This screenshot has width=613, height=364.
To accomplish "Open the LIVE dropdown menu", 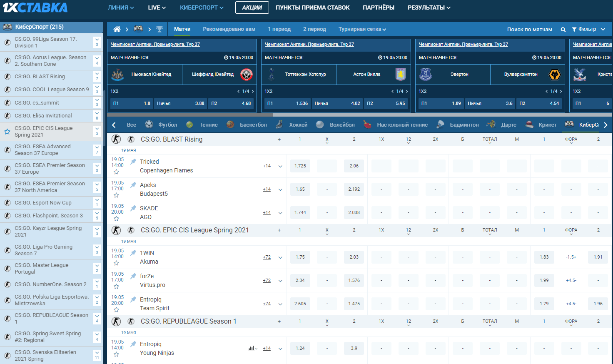I will click(x=157, y=7).
